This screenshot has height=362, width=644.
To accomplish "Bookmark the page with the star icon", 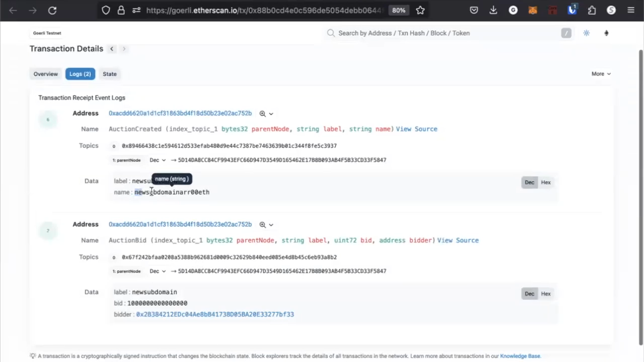I will click(421, 10).
